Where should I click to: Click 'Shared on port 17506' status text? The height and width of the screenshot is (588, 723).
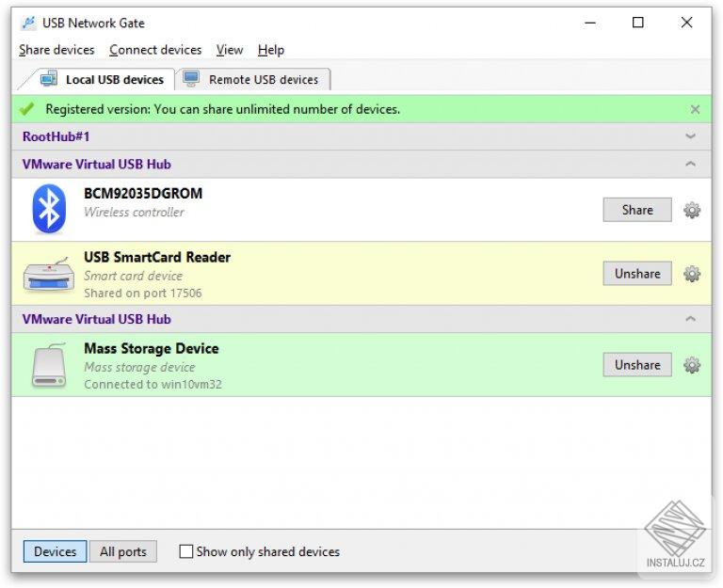[x=143, y=294]
